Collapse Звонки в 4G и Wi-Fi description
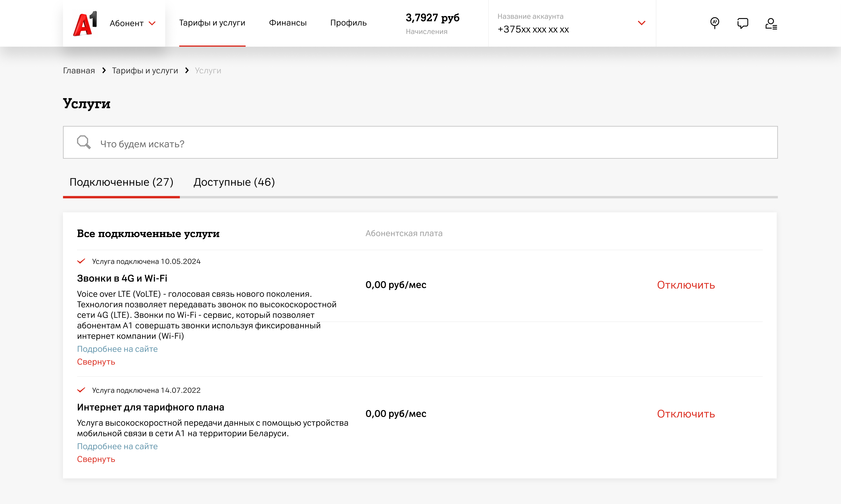 pyautogui.click(x=96, y=362)
